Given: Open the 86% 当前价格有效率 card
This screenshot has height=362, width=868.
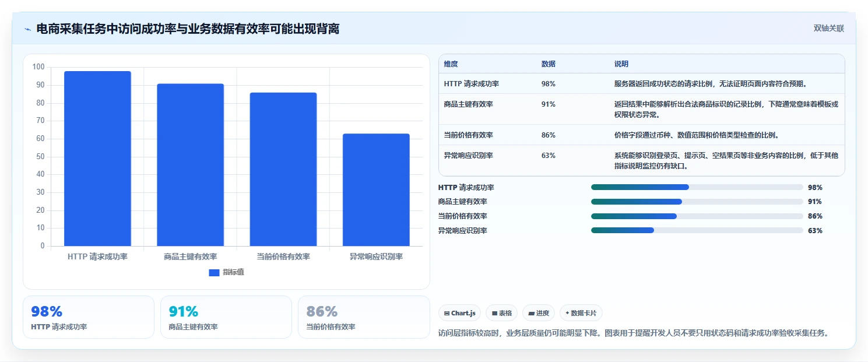Looking at the screenshot, I should click(x=364, y=317).
